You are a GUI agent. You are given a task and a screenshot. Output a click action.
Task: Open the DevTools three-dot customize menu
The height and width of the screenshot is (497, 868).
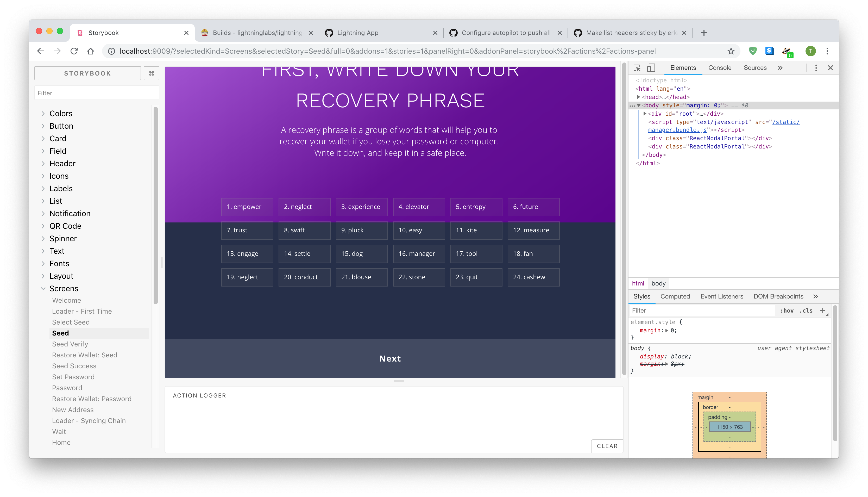pos(816,68)
